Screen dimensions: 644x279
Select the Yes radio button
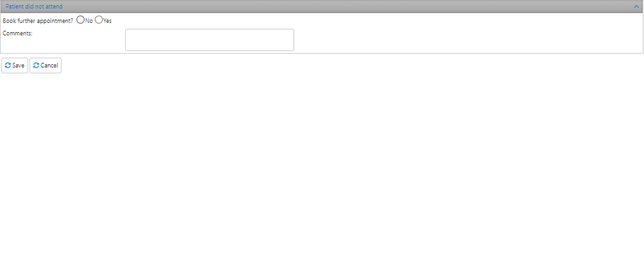point(98,20)
